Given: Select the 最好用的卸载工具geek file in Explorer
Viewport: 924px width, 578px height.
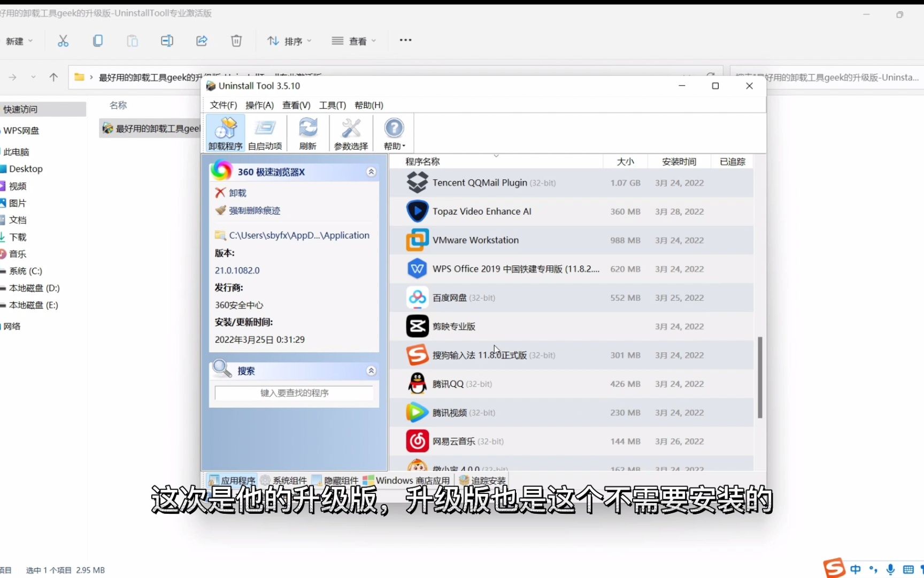Looking at the screenshot, I should (150, 128).
